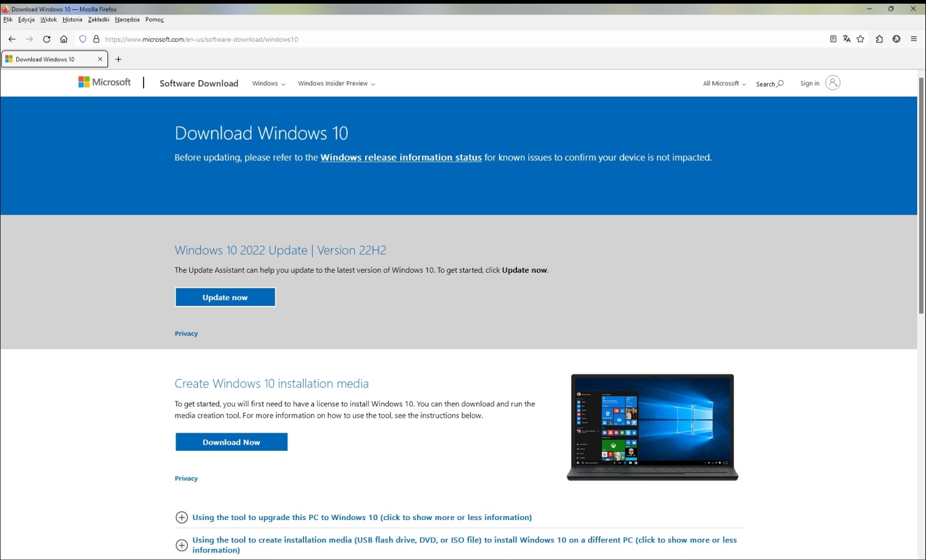Open the Plik menu
This screenshot has width=926, height=560.
coord(7,19)
